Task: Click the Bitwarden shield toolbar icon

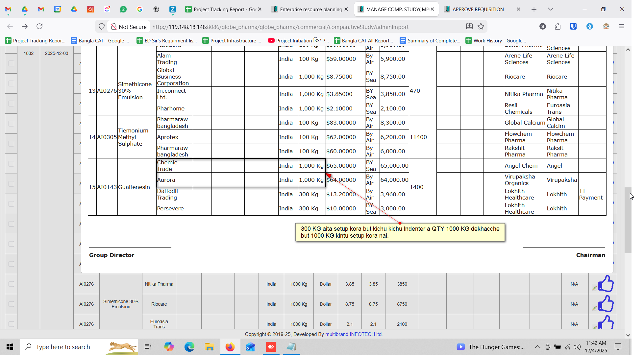Action: point(573,26)
